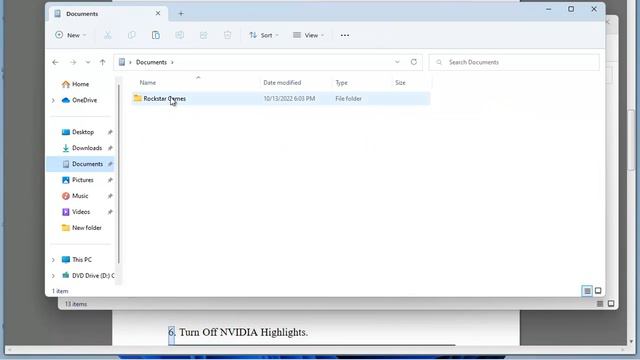Expand the OneDrive tree node
The image size is (640, 360).
[x=53, y=100]
